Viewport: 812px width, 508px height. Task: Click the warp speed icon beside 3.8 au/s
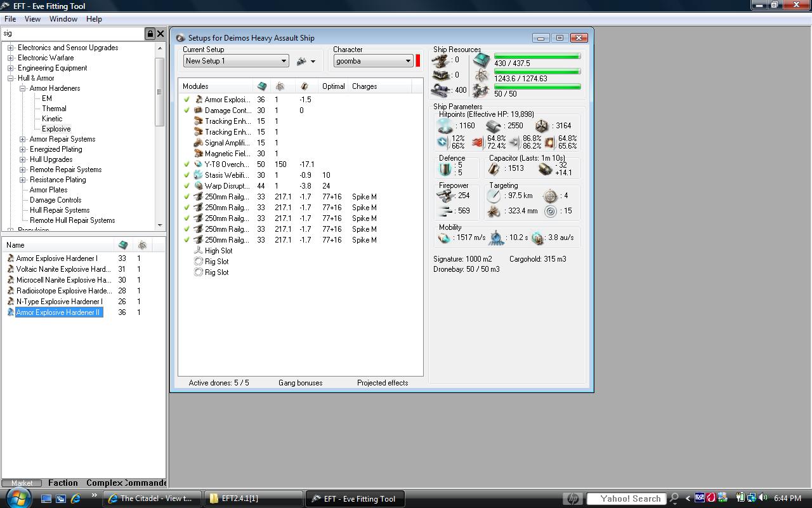(537, 238)
